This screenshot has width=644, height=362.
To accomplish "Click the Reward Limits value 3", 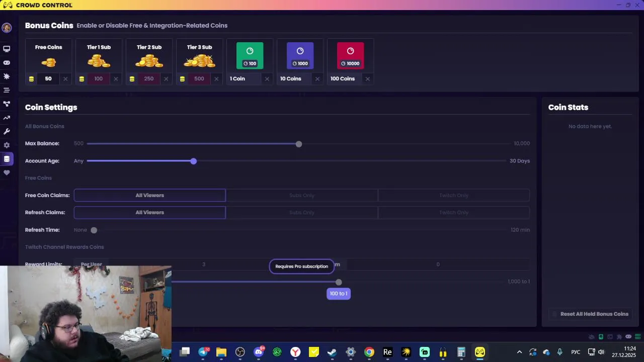I will click(x=204, y=264).
